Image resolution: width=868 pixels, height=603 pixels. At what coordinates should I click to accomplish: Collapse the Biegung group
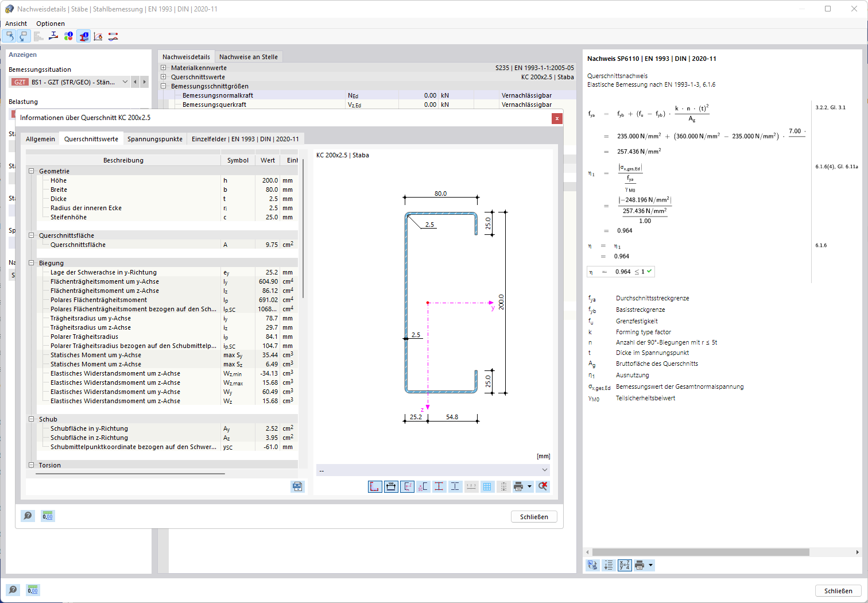click(x=32, y=263)
